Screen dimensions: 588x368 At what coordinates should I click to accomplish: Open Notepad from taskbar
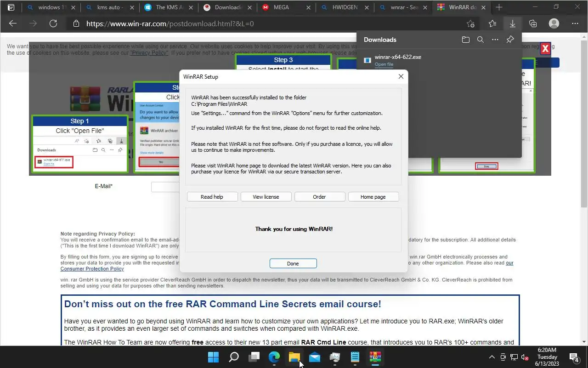[355, 357]
